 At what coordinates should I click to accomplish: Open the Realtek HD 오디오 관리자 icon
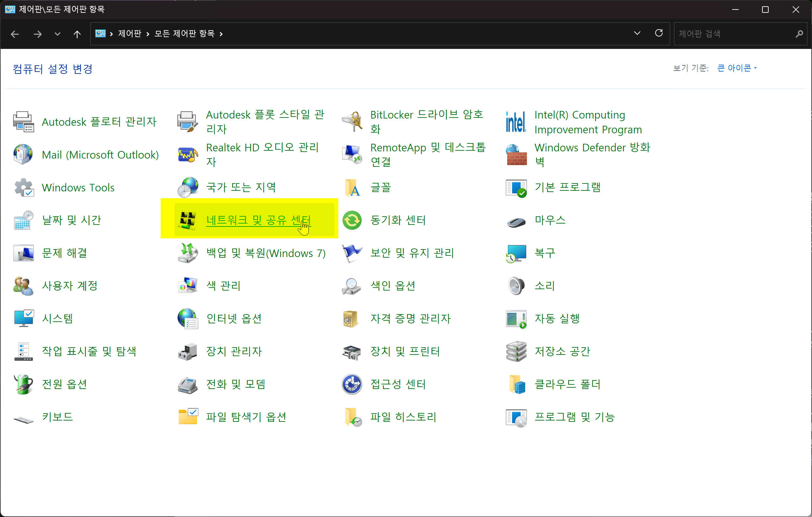(188, 154)
